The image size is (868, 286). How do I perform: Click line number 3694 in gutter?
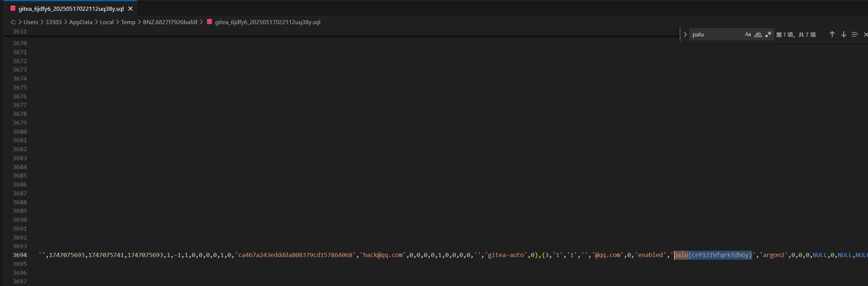(20, 255)
